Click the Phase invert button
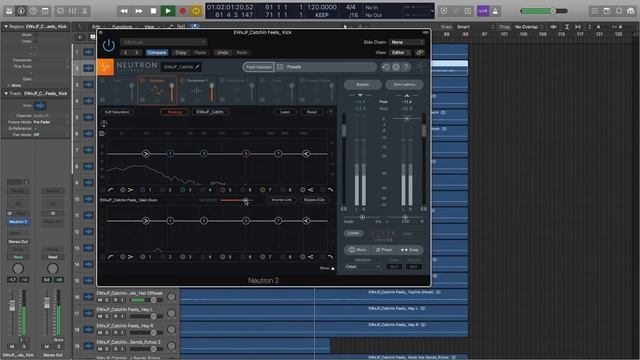Image resolution: width=640 pixels, height=360 pixels. point(383,250)
